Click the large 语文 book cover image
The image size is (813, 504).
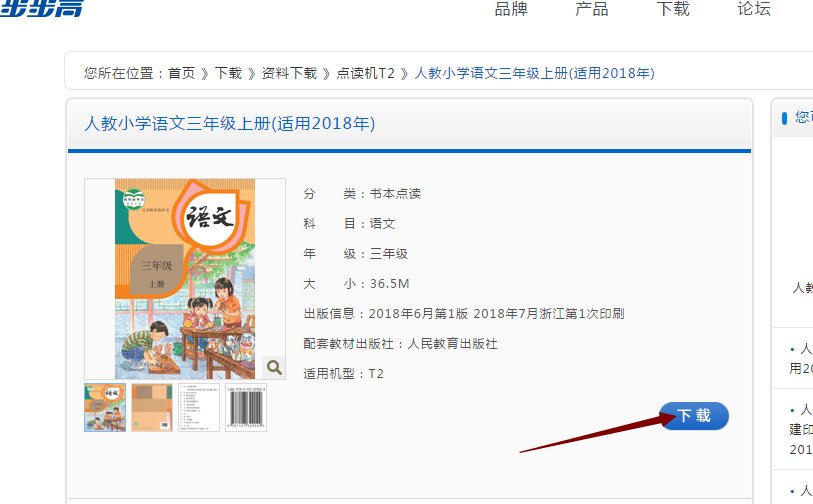point(185,279)
